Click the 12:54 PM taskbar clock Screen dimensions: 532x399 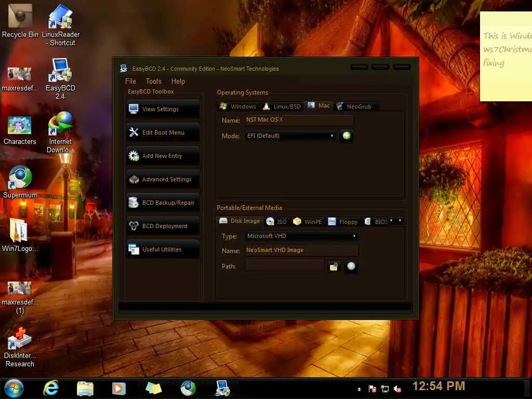(x=438, y=386)
